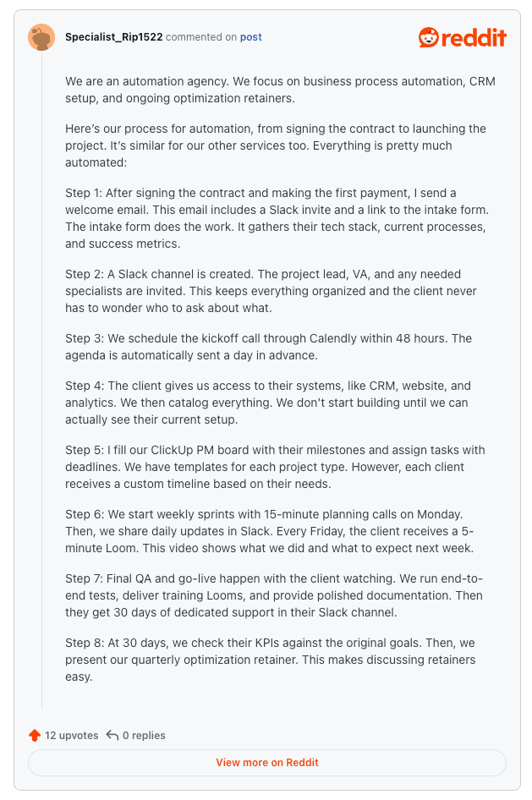Select the "12 upvotes" count text

(71, 735)
